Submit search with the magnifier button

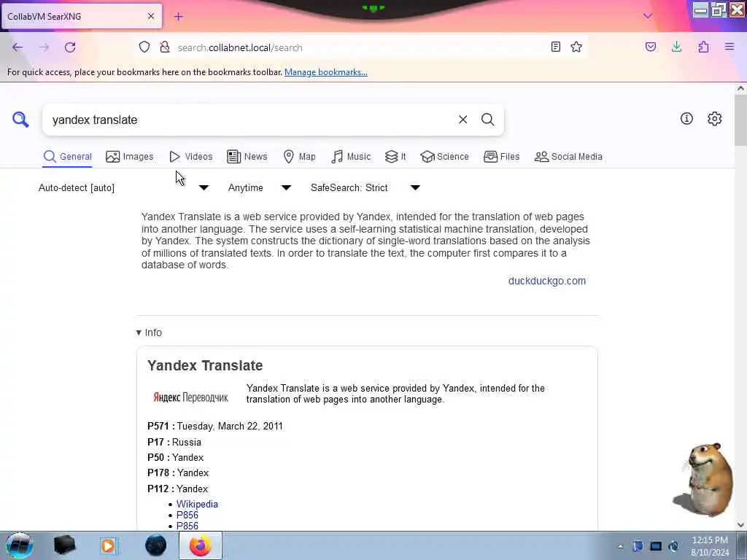click(x=487, y=120)
